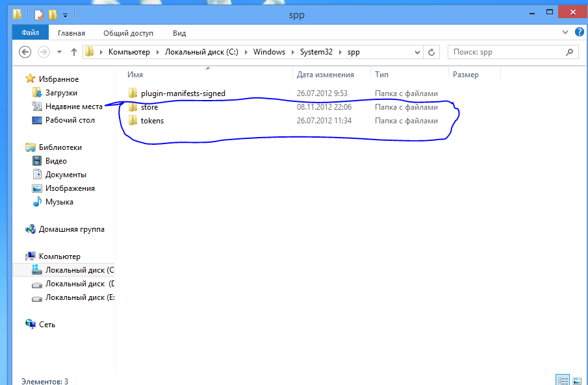Refresh the spp folder view
Image resolution: width=588 pixels, height=385 pixels.
coord(431,52)
